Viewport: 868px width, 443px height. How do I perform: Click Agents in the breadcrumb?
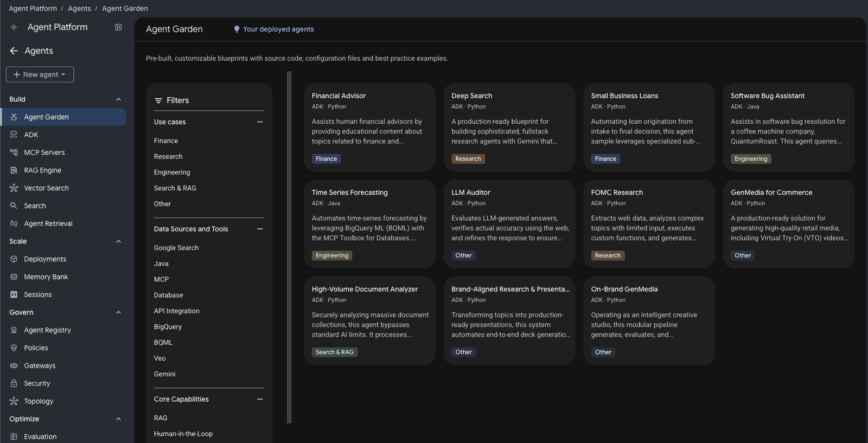(79, 8)
